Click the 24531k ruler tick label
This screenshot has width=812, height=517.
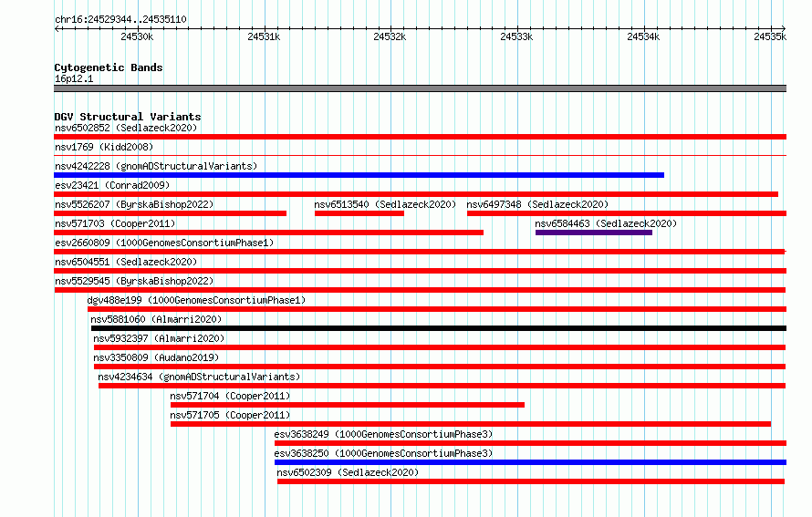pyautogui.click(x=264, y=36)
